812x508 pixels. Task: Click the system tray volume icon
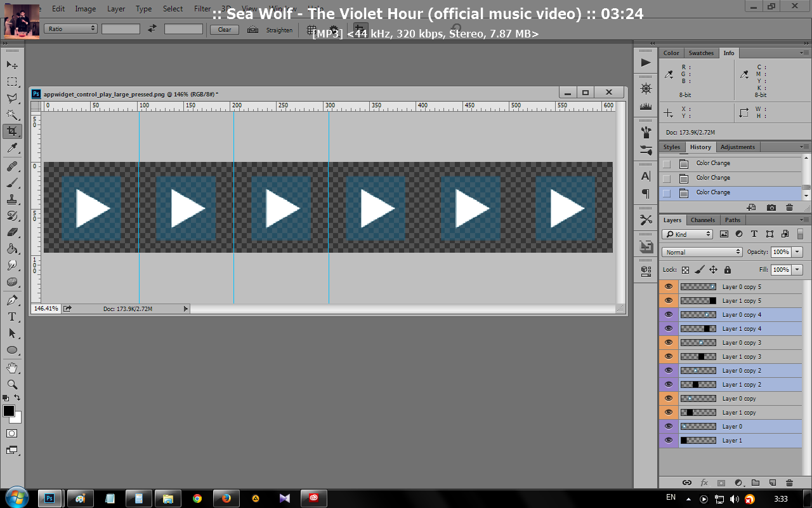[735, 498]
